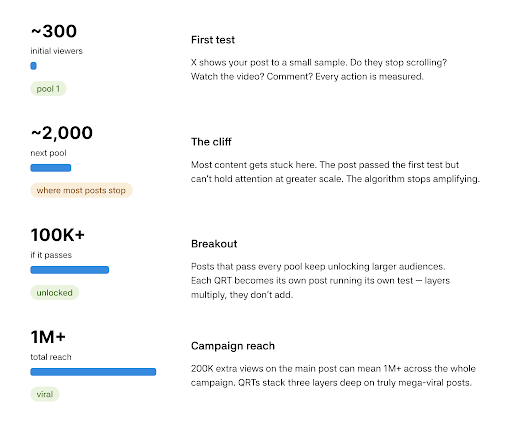Select the 'Campaign reach' heading
The height and width of the screenshot is (430, 512).
click(233, 346)
